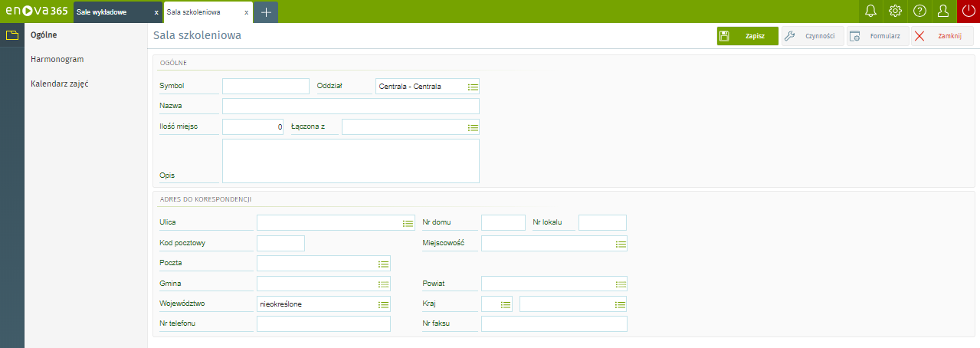980x348 pixels.
Task: Click the folder icon in left sidebar
Action: 12,35
